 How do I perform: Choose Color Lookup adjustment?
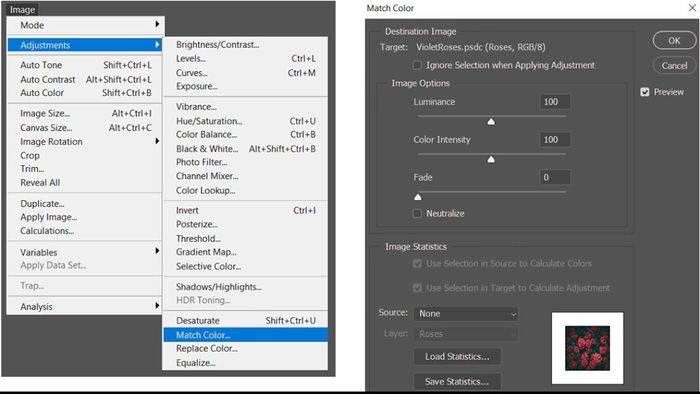pos(246,190)
